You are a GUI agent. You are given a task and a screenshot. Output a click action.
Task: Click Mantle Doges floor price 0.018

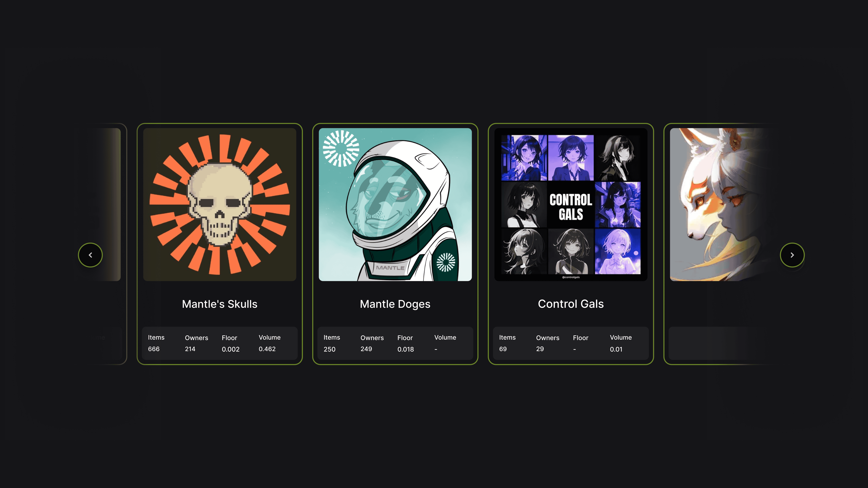(405, 349)
